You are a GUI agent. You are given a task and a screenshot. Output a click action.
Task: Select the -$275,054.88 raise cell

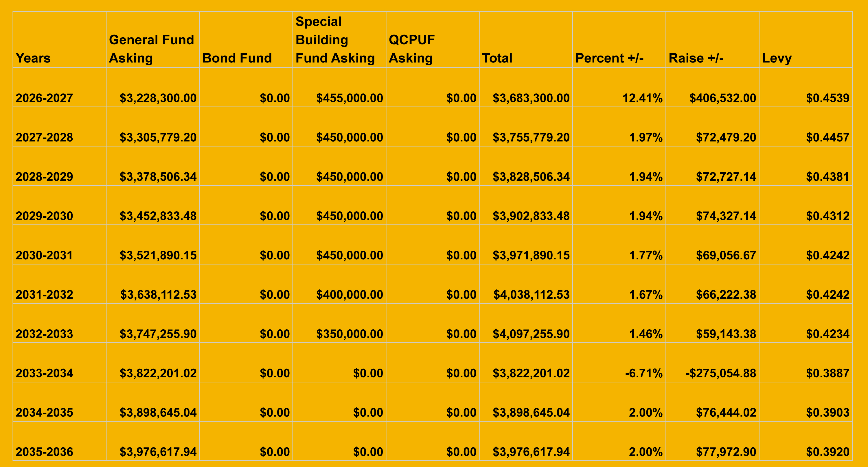pos(713,362)
